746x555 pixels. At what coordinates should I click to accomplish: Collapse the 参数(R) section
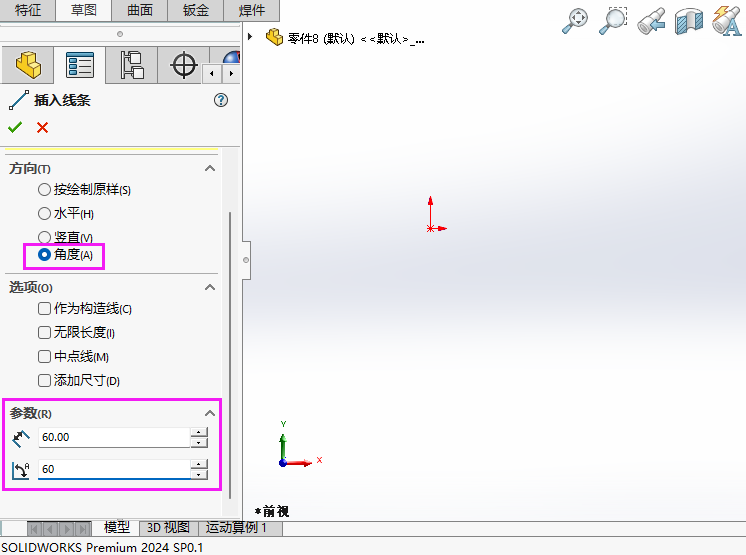[210, 413]
